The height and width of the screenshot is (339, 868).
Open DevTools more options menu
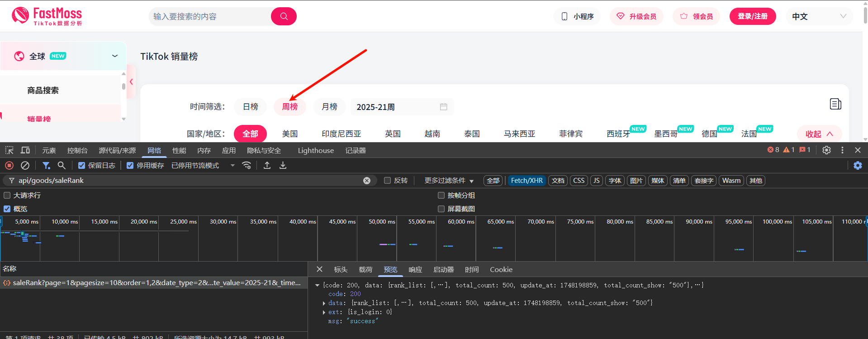(842, 150)
